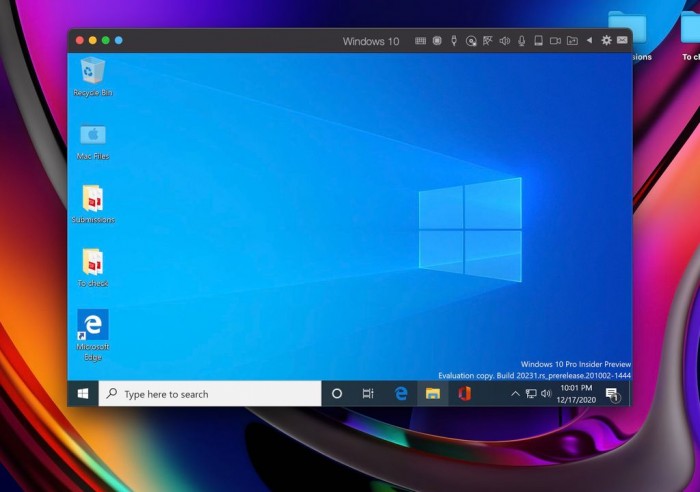Open Parallels configuration gear icon
The width and height of the screenshot is (700, 492).
coord(606,41)
